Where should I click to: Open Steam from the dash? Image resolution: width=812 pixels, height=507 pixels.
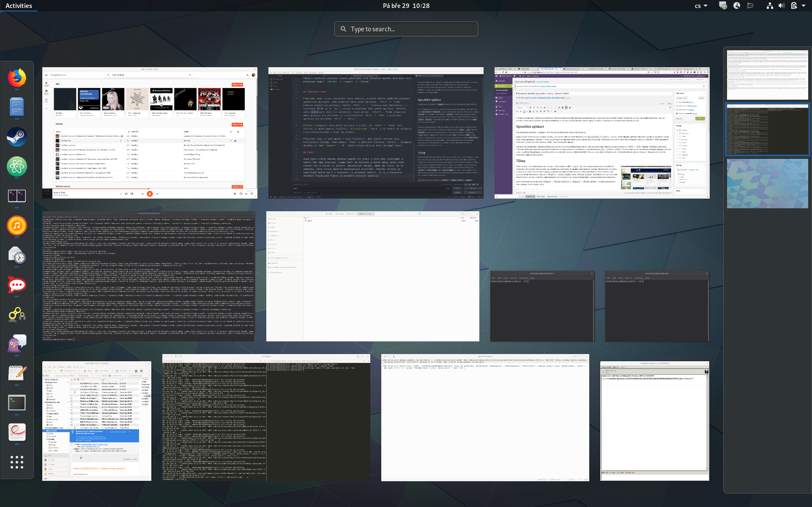[x=17, y=136]
